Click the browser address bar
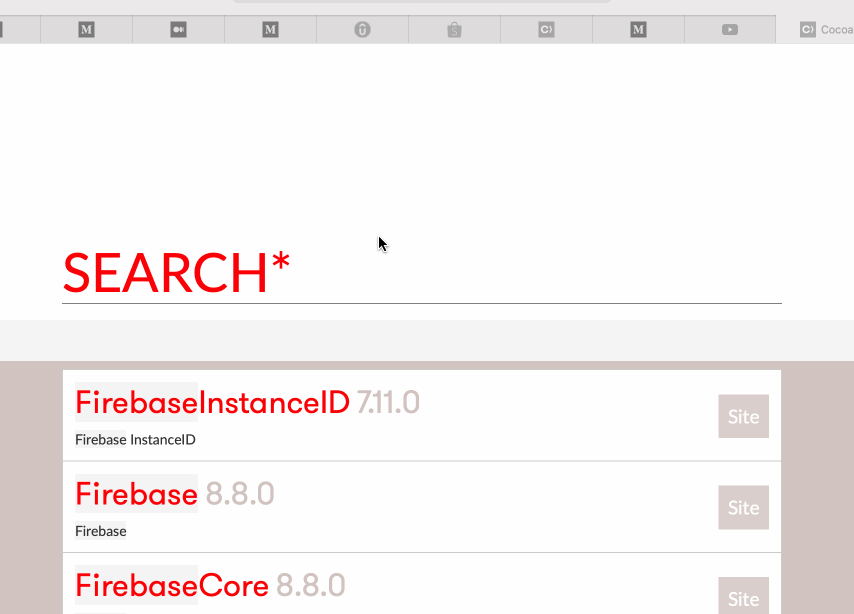854x614 pixels. [x=420, y=4]
